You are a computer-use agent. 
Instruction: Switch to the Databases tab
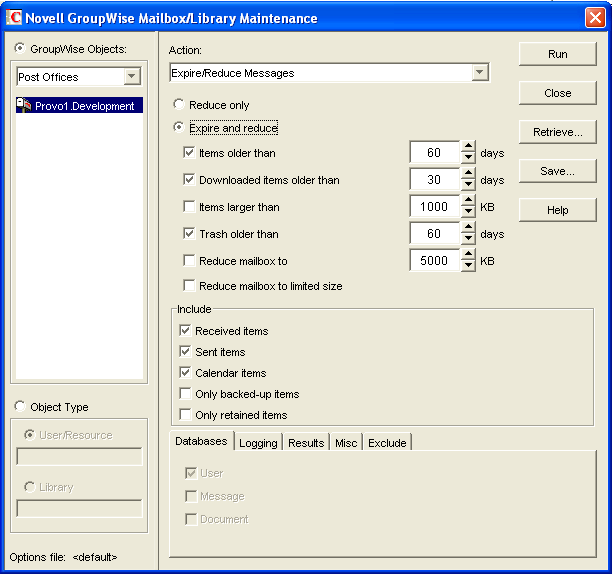(x=201, y=441)
